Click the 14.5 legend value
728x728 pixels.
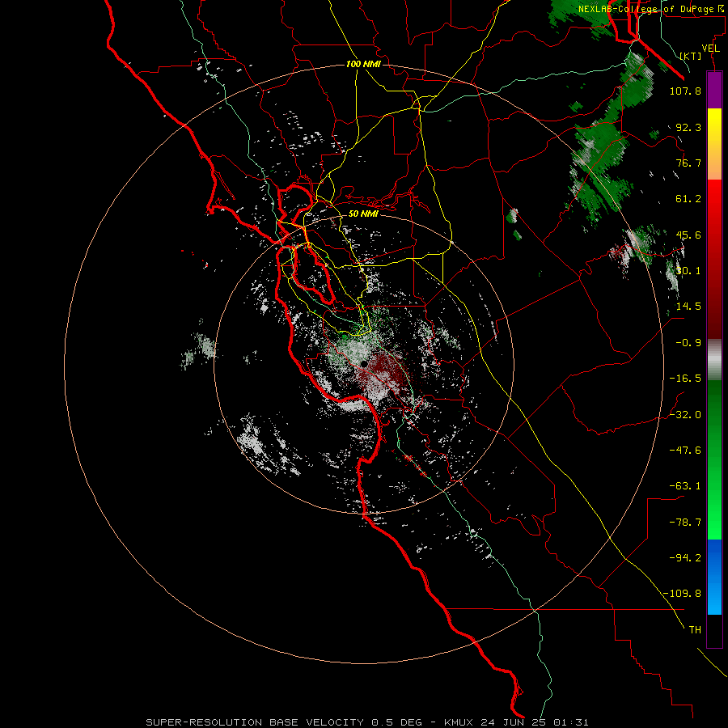tap(688, 307)
